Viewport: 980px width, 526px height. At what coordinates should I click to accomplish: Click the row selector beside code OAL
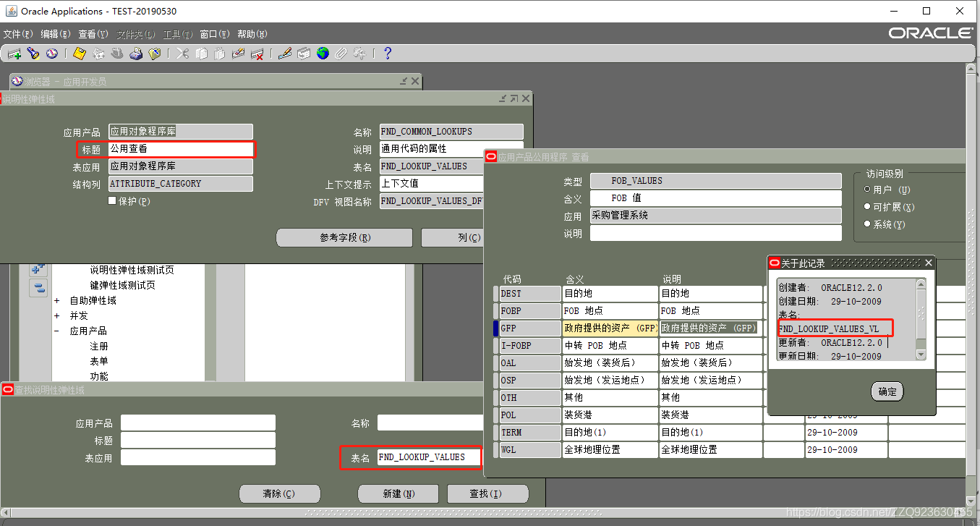(x=496, y=363)
